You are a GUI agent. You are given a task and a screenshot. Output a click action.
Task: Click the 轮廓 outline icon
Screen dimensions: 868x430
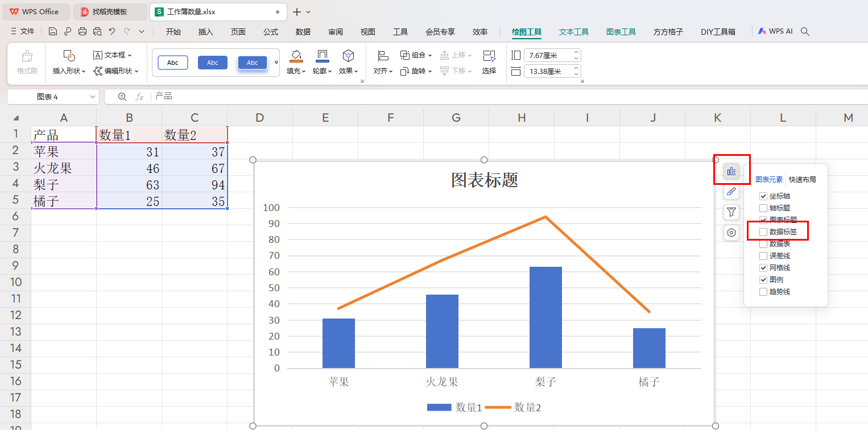tap(322, 56)
